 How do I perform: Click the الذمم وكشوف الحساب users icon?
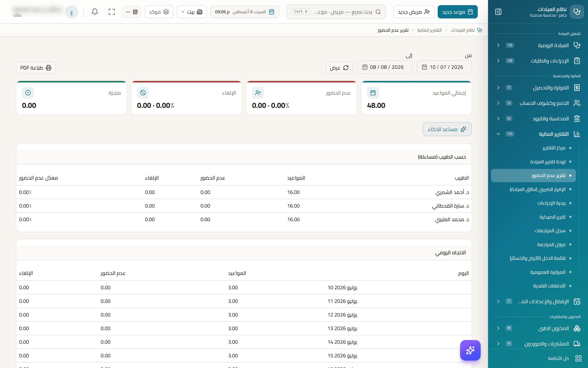point(577,103)
